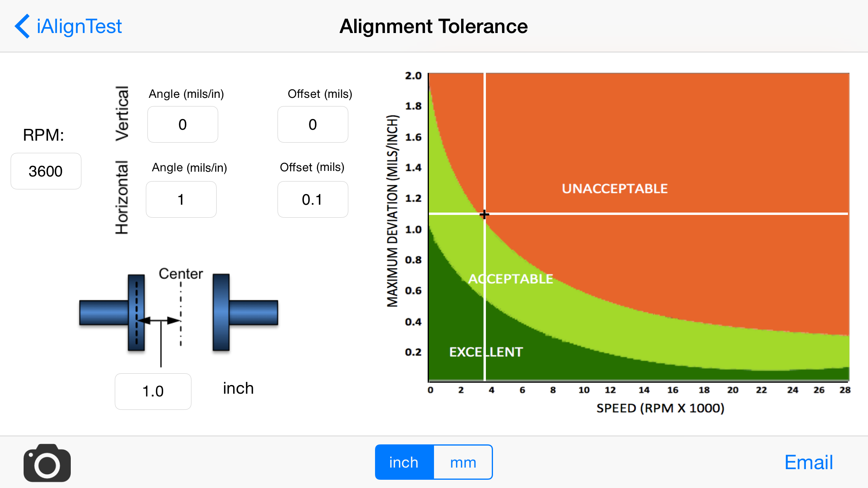Edit the center distance inch field

point(153,391)
